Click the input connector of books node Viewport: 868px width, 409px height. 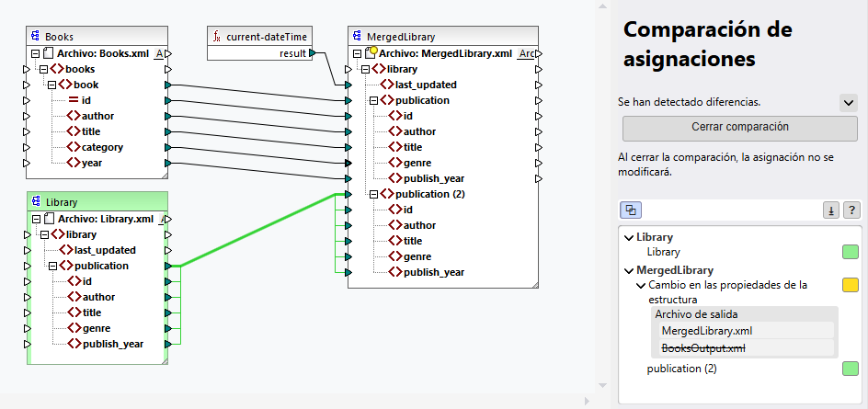pyautogui.click(x=27, y=69)
